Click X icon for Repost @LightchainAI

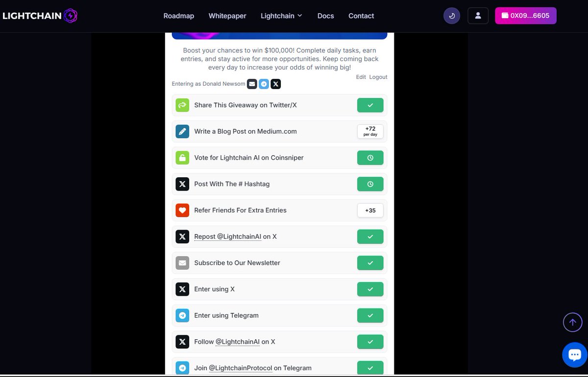coord(182,236)
